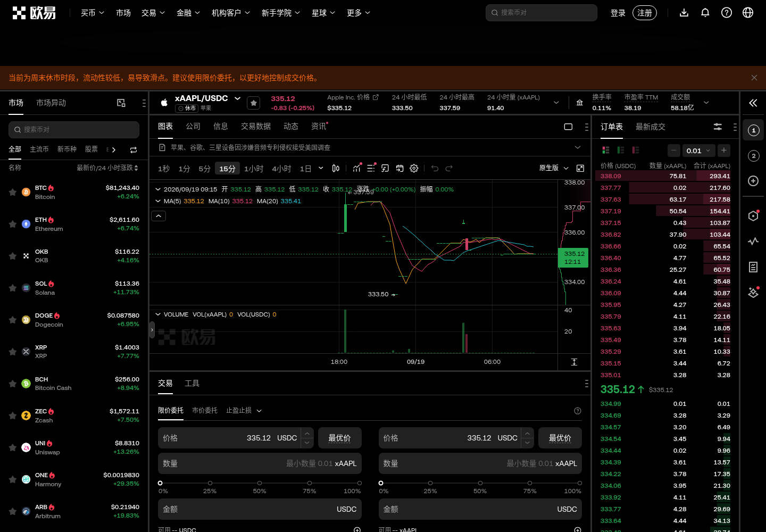Show combined buy and sell order book view
Viewport: 766px width, 532px height.
pyautogui.click(x=605, y=151)
